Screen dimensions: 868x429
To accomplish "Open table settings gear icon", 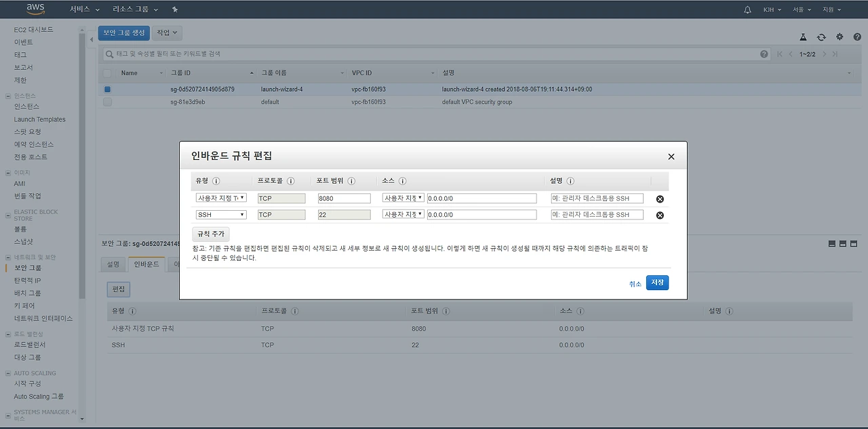I will (840, 37).
